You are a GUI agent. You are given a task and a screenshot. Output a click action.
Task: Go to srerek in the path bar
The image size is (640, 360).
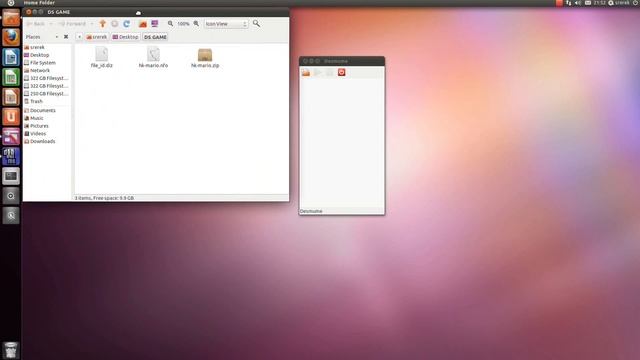click(x=97, y=37)
